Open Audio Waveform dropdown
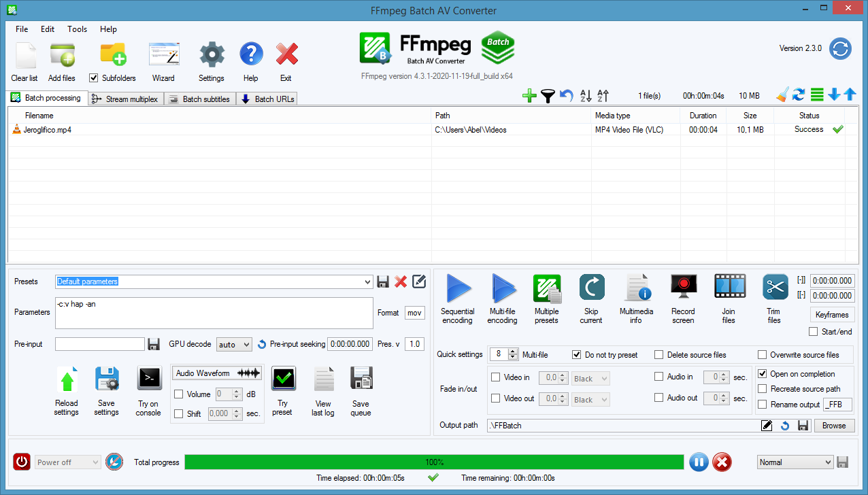Viewport: 868px width, 495px height. [218, 373]
